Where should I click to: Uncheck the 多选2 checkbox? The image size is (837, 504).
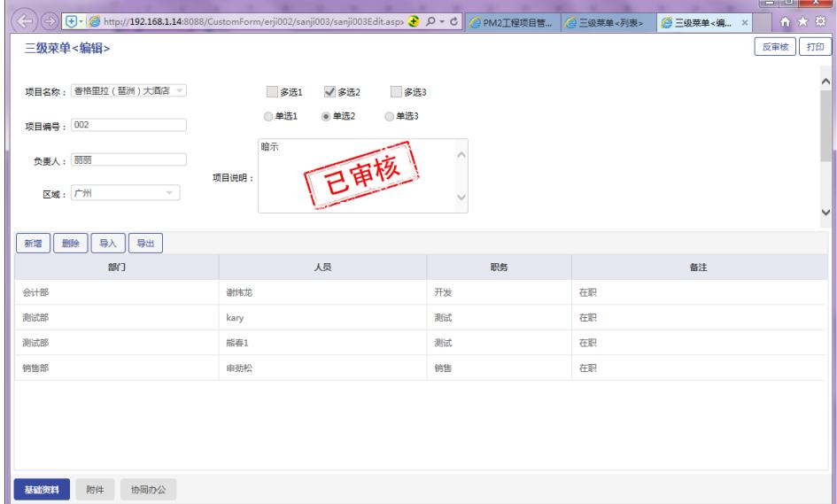coord(329,91)
